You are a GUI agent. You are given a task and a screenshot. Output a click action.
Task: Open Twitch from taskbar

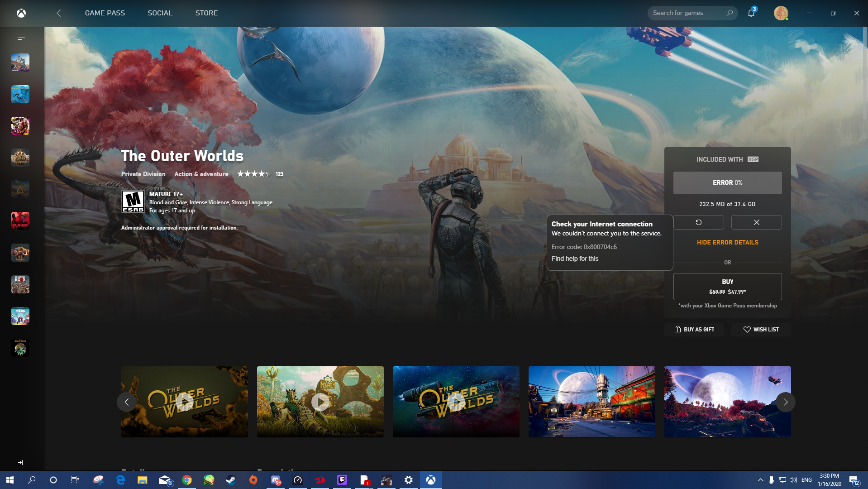[342, 480]
